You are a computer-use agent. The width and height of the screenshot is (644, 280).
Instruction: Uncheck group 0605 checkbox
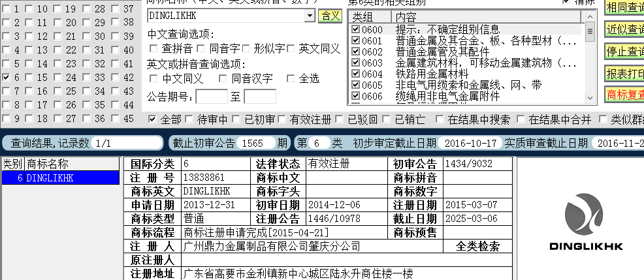[x=356, y=85]
